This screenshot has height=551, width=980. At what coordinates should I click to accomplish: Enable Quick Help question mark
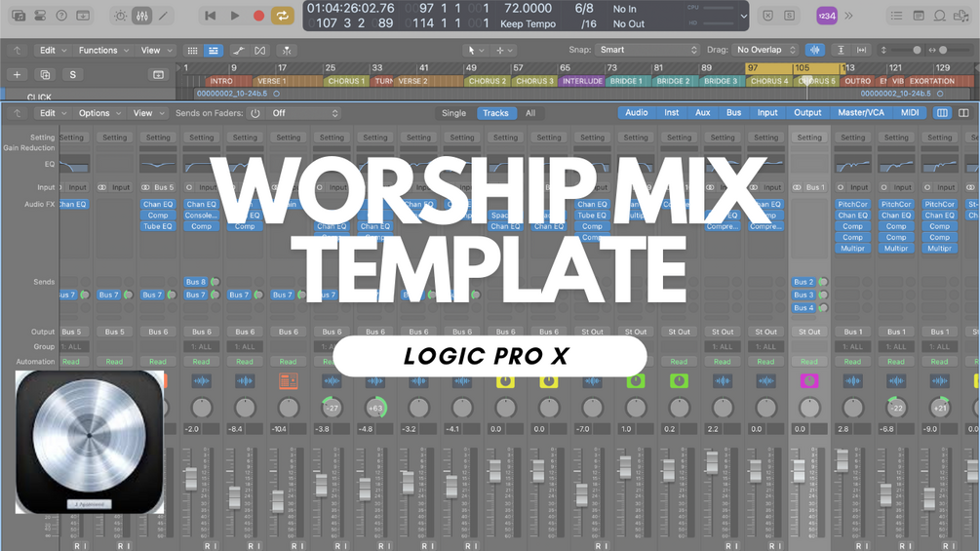pyautogui.click(x=61, y=16)
